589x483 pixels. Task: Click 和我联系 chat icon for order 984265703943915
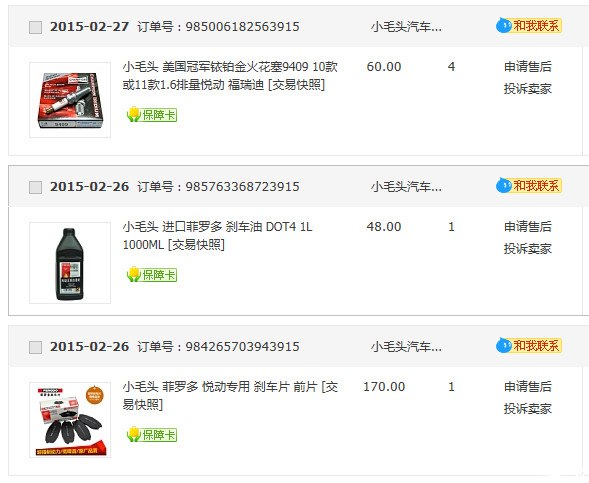(x=529, y=346)
